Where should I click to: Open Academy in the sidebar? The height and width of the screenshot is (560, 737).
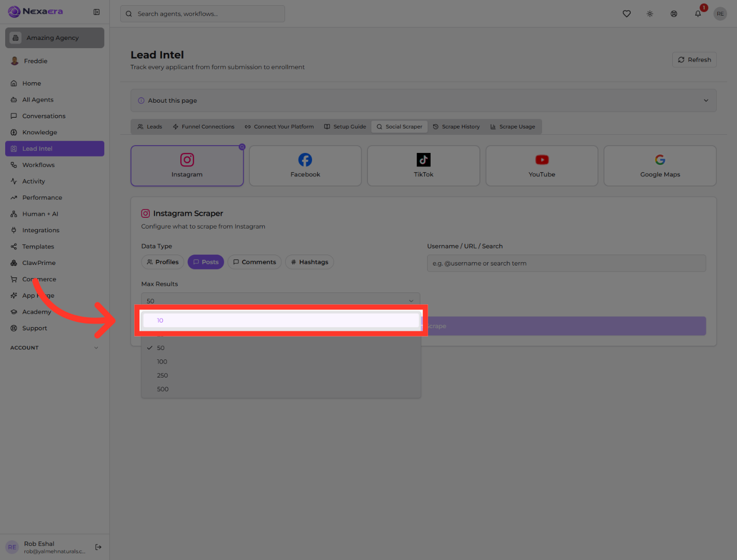pyautogui.click(x=54, y=312)
